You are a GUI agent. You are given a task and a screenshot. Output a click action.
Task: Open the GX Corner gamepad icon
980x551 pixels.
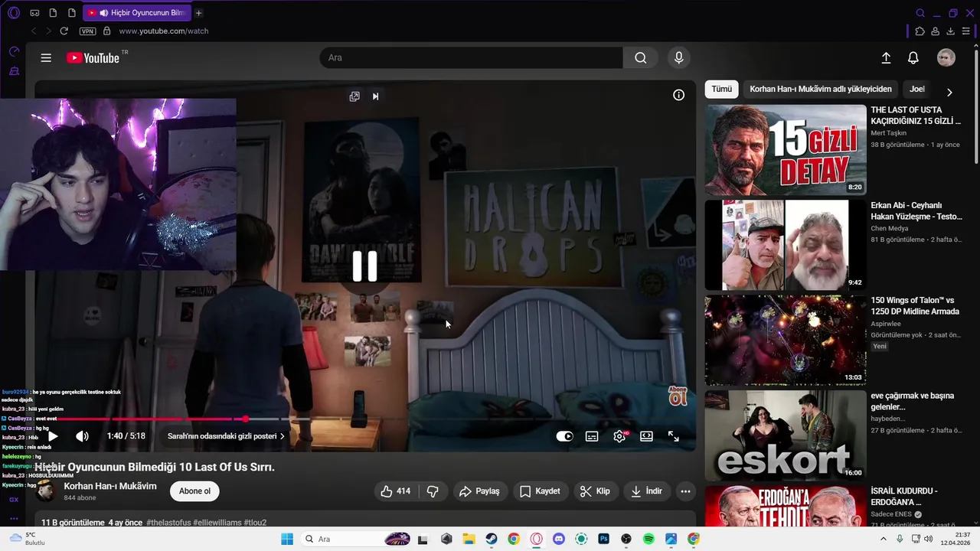pyautogui.click(x=34, y=13)
